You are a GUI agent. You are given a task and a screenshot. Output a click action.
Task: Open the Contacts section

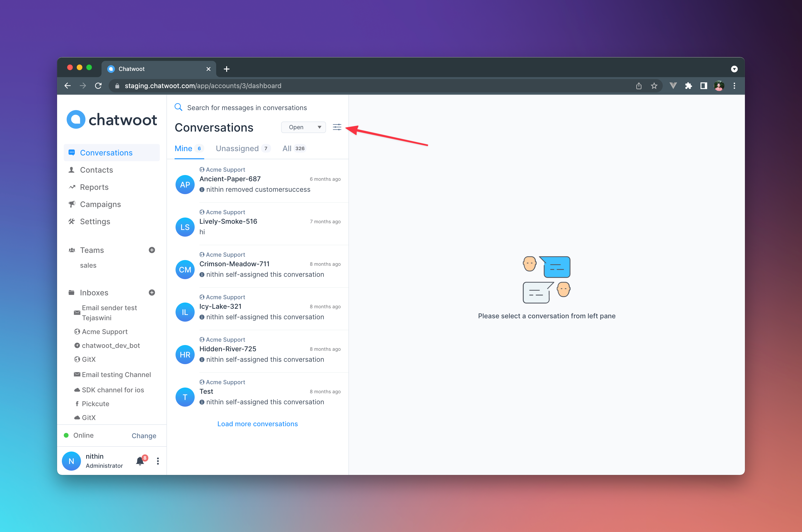click(97, 170)
